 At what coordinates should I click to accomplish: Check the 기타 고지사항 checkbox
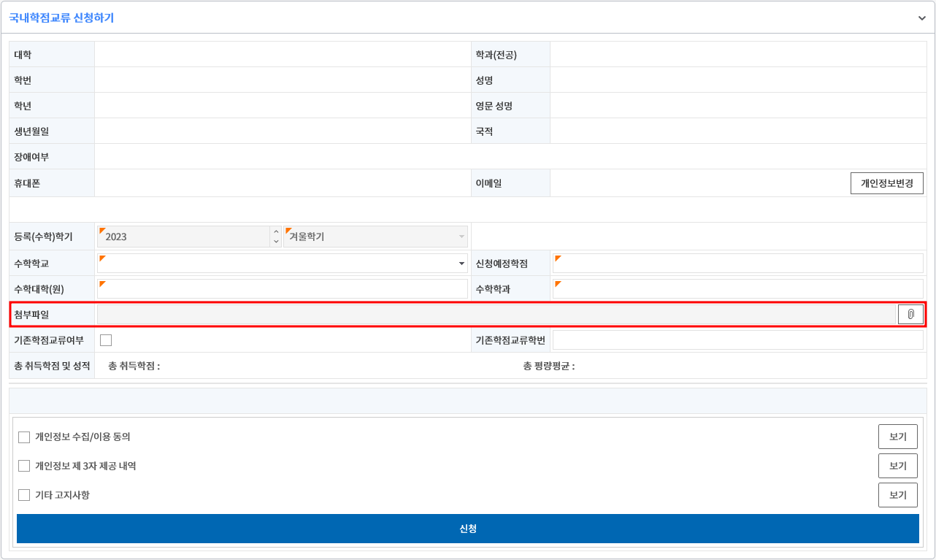point(24,495)
